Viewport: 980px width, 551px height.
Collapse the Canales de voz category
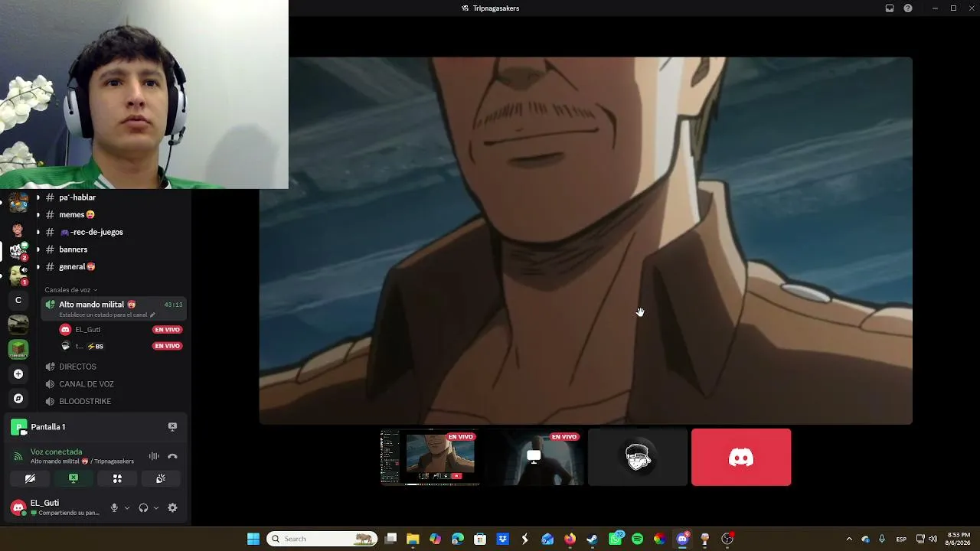click(x=70, y=290)
